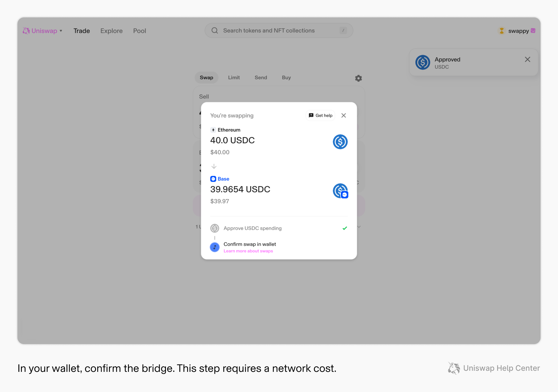Click the $40.00 value text

click(220, 152)
